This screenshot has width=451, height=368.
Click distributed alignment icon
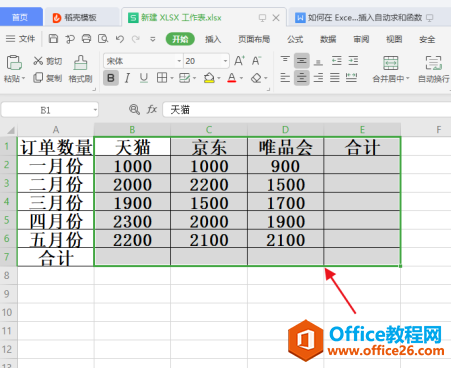click(351, 78)
